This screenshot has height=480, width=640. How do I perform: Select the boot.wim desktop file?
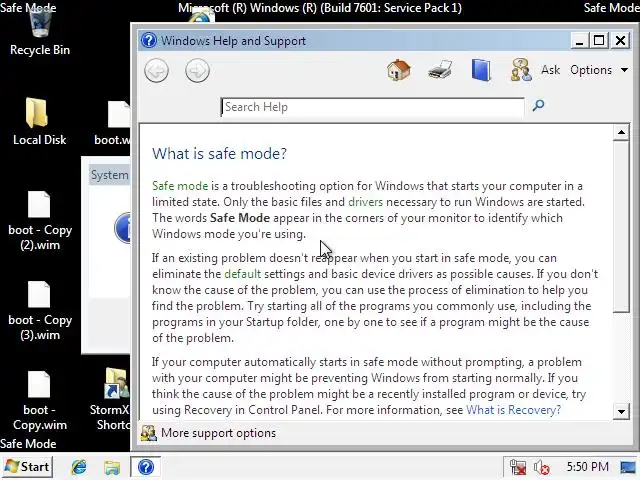point(112,122)
